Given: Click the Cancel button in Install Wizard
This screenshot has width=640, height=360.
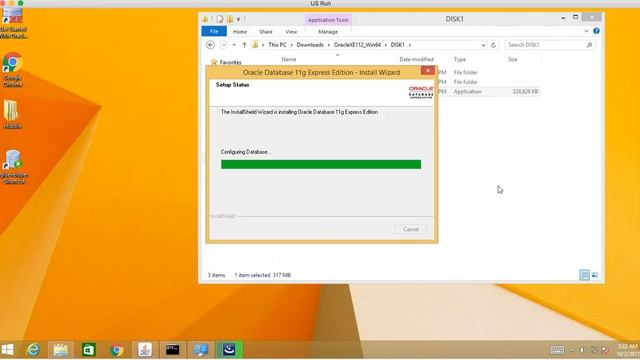Looking at the screenshot, I should [411, 229].
